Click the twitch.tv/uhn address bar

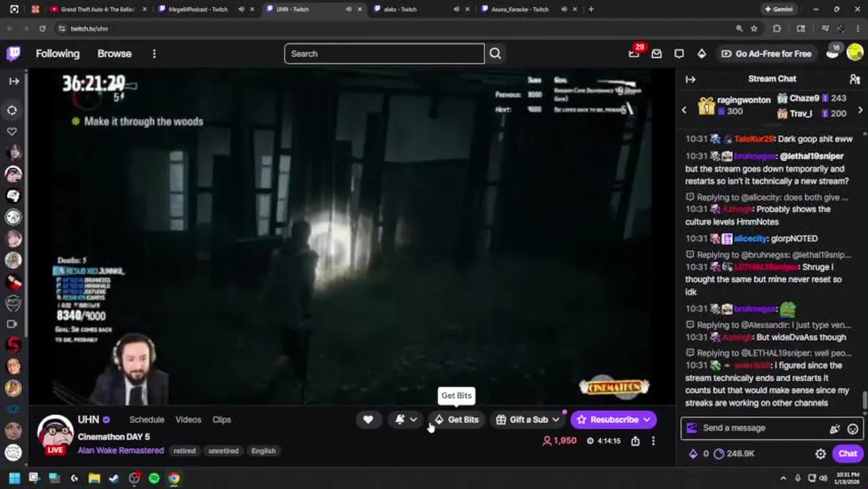click(x=89, y=29)
